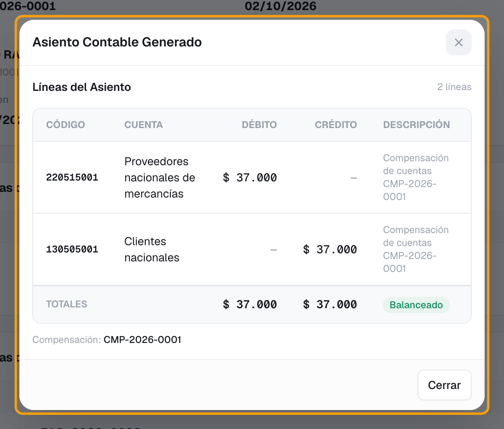
Task: Click the total credit amount in TOTALES row
Action: point(330,304)
